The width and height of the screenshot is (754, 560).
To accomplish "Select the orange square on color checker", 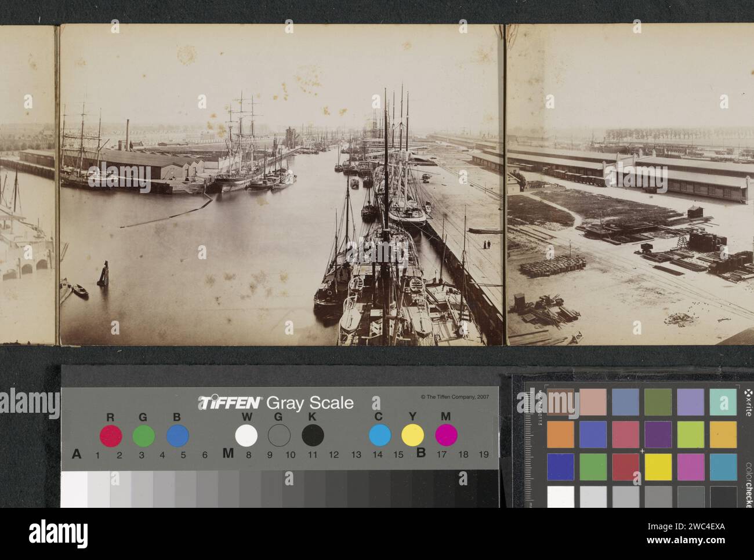I will [x=560, y=434].
